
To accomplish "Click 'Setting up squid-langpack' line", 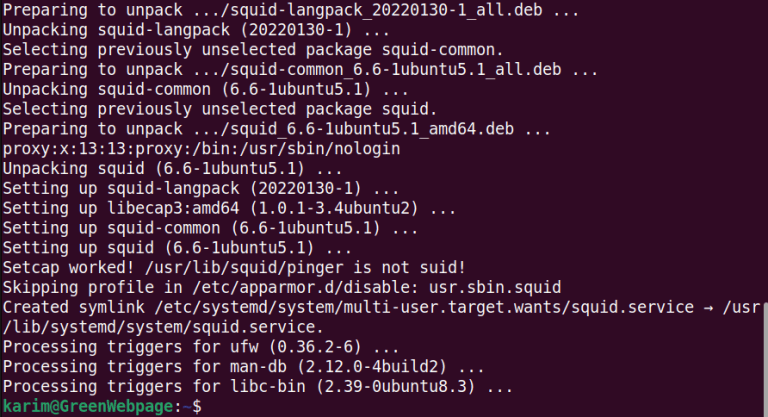I will [201, 189].
